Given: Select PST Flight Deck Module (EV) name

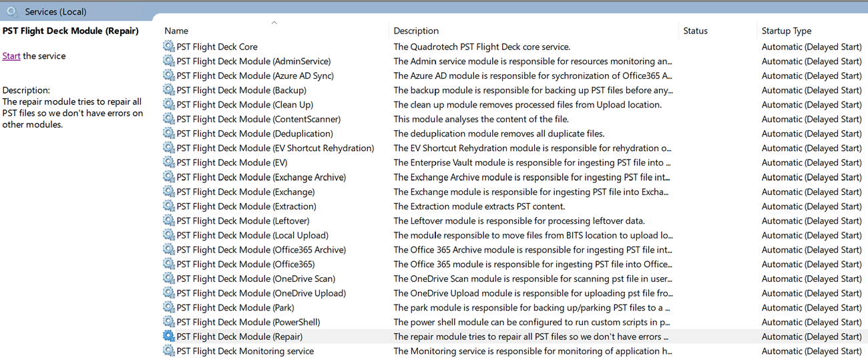Looking at the screenshot, I should click(232, 162).
